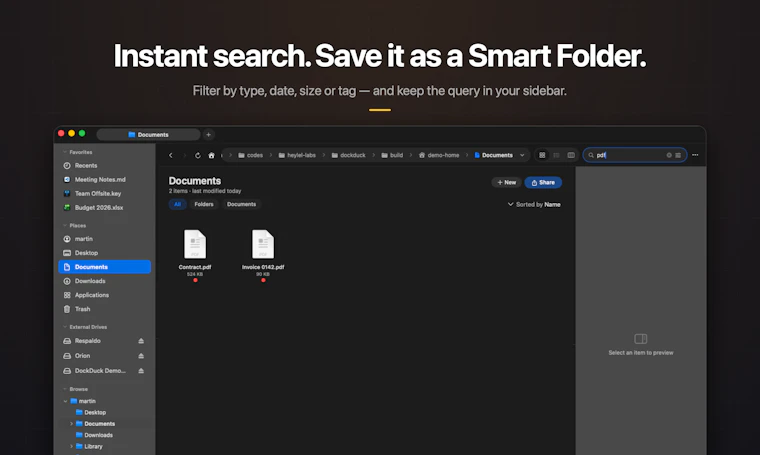Go back with the left arrow button
The image size is (760, 455).
click(171, 155)
